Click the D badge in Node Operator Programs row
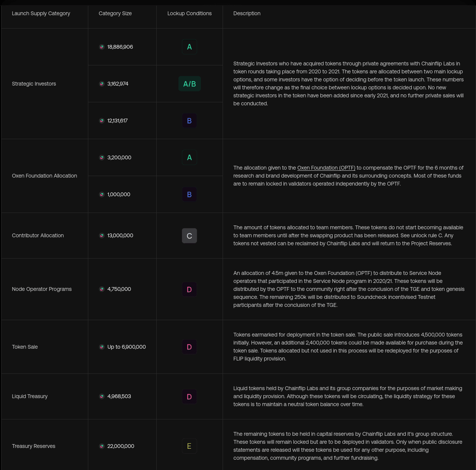The width and height of the screenshot is (476, 470). point(189,289)
